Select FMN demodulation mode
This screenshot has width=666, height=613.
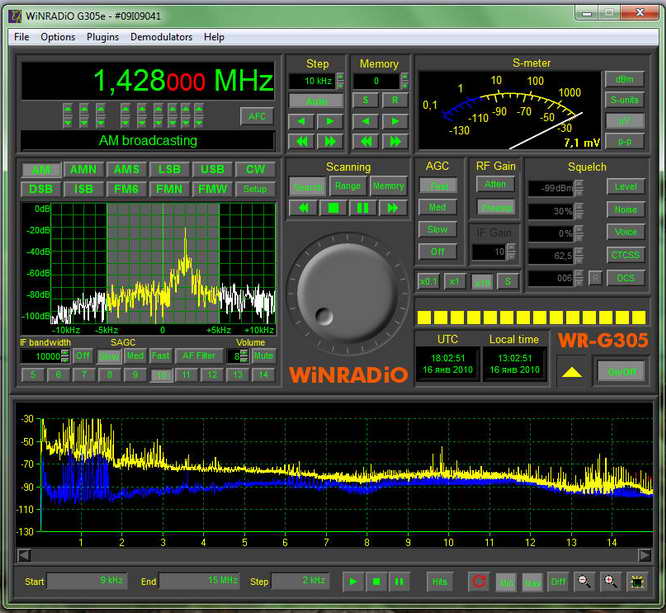[x=169, y=189]
